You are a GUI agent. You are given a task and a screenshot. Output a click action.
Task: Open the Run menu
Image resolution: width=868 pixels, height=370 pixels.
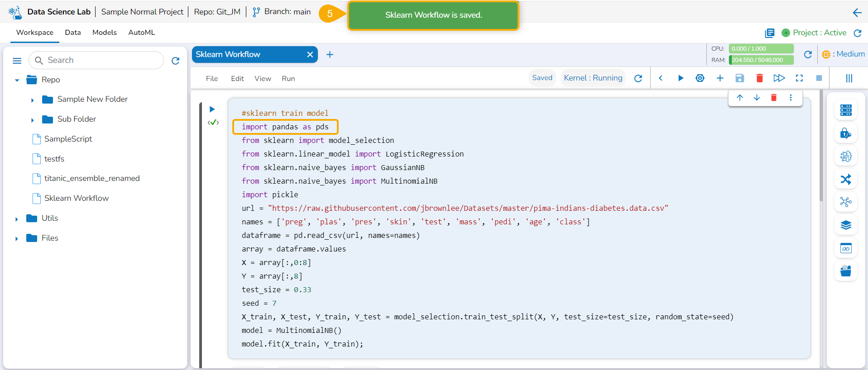point(288,79)
